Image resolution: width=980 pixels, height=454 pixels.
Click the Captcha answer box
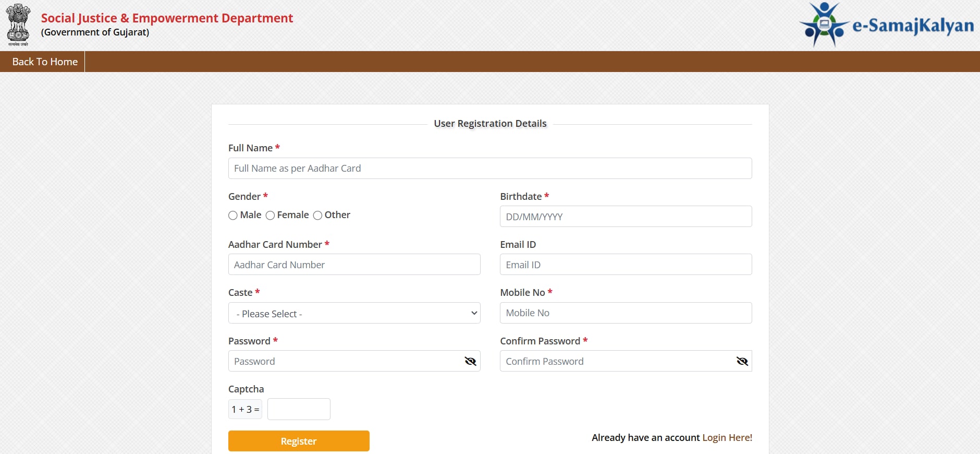point(299,409)
